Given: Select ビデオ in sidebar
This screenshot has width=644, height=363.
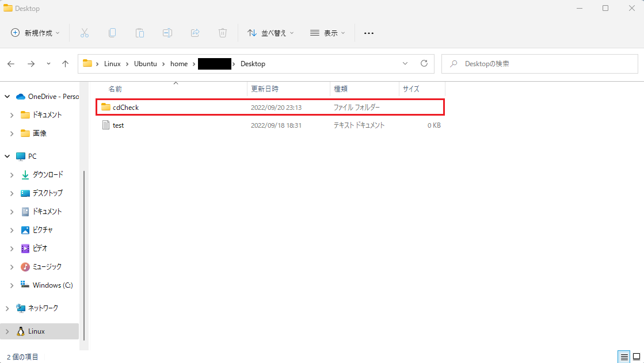Looking at the screenshot, I should (35, 249).
